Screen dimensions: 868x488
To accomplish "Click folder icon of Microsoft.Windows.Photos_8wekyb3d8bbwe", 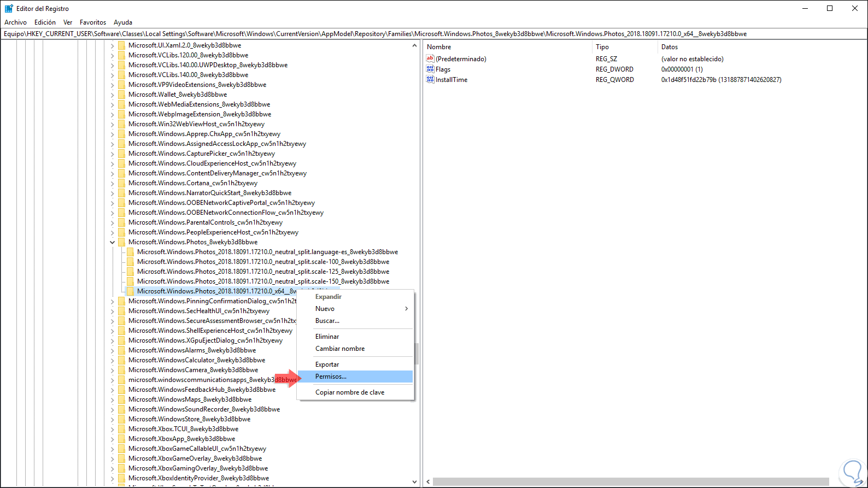I will tap(121, 242).
